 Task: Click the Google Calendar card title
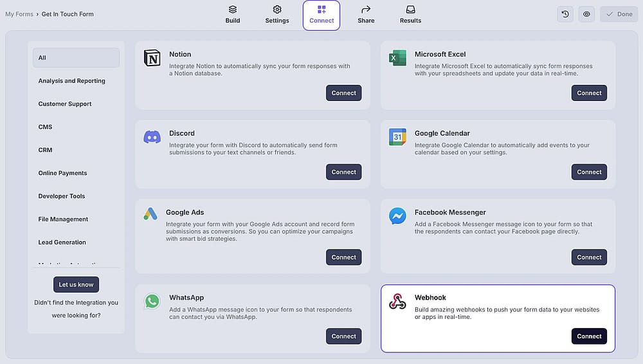click(442, 133)
